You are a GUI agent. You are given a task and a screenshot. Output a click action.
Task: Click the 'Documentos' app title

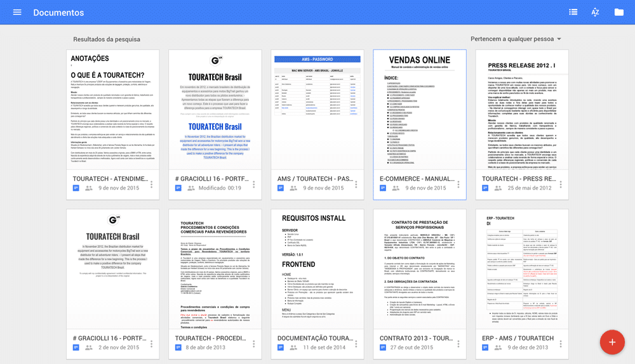58,13
